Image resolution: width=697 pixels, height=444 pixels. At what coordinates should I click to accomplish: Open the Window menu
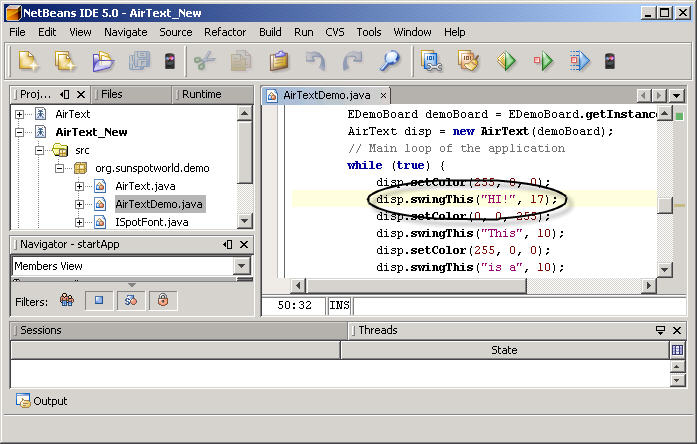pos(412,32)
